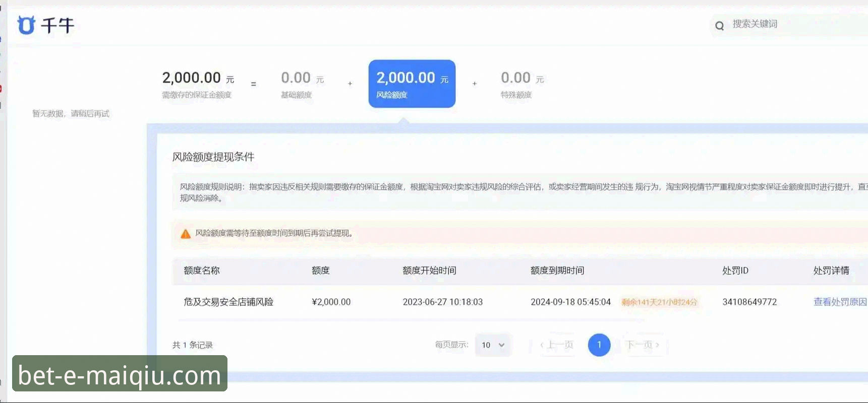Select the 风险额度 2,000.00 blue card
Viewport: 868px width, 403px height.
coord(412,84)
